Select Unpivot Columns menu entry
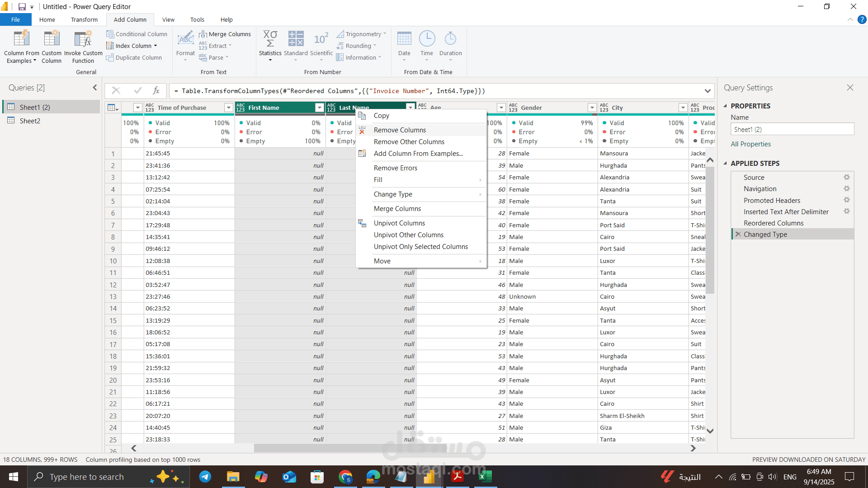Image resolution: width=868 pixels, height=488 pixels. (399, 223)
